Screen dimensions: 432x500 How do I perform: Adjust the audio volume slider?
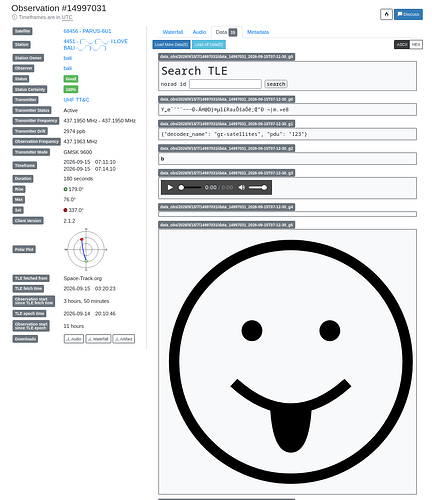click(x=258, y=187)
